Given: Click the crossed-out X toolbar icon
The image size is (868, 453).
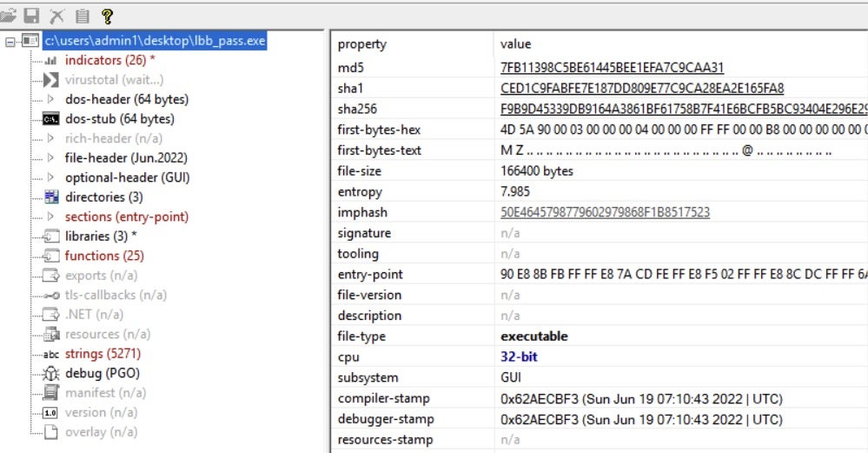Looking at the screenshot, I should pos(57,16).
